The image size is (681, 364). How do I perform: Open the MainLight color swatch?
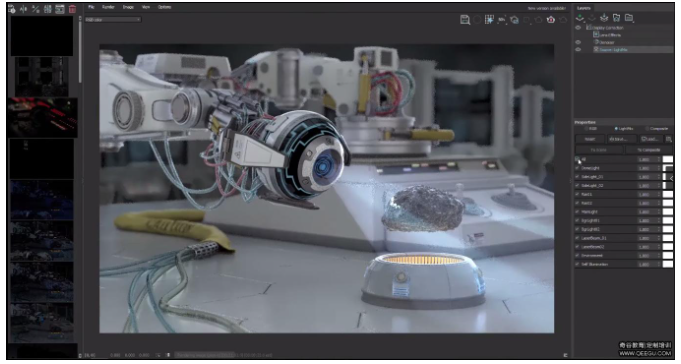(668, 212)
